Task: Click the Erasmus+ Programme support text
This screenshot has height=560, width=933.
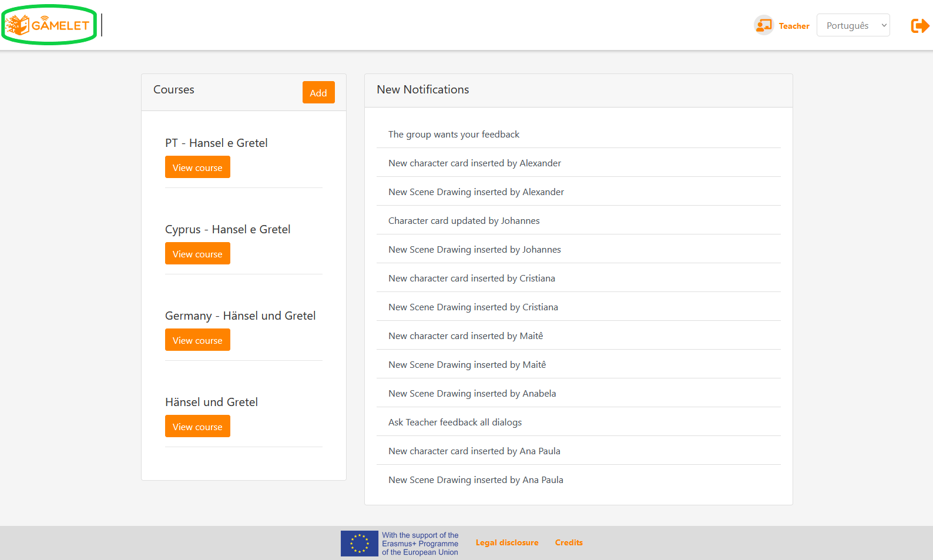Action: [420, 544]
